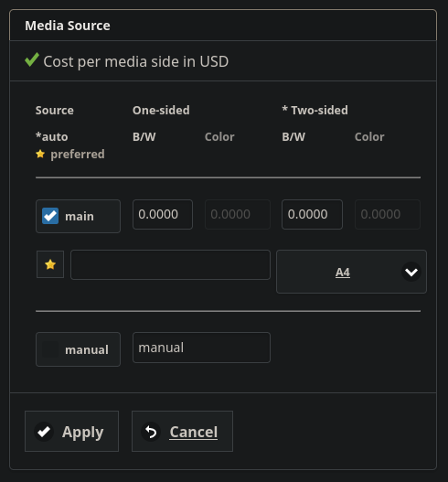Toggle the main source label button
This screenshot has height=482, width=448.
click(x=78, y=216)
